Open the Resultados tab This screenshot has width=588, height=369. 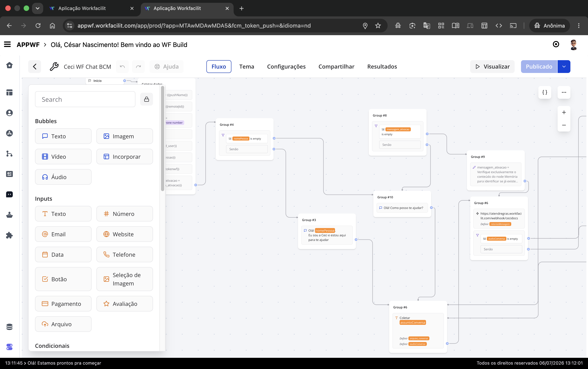point(382,67)
